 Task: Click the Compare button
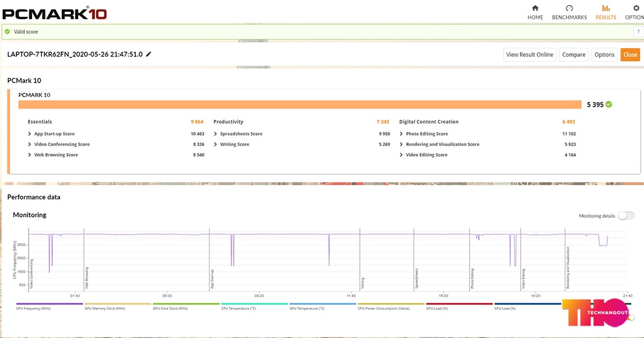pyautogui.click(x=574, y=54)
